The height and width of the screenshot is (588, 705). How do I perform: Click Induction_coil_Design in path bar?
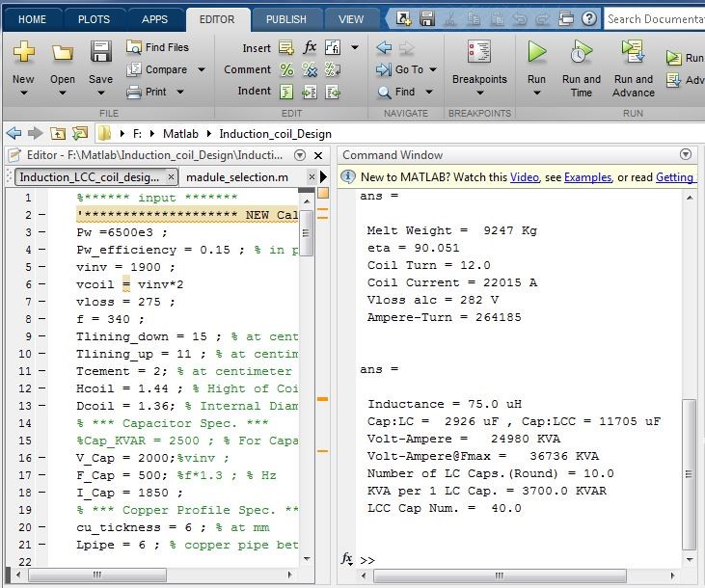(x=275, y=134)
